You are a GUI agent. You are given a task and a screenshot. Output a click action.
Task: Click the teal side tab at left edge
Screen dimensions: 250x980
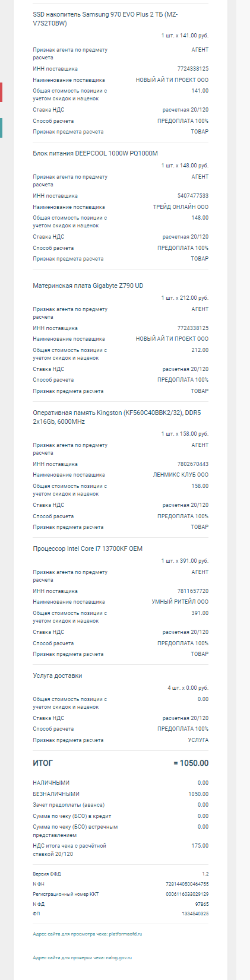click(x=1, y=128)
